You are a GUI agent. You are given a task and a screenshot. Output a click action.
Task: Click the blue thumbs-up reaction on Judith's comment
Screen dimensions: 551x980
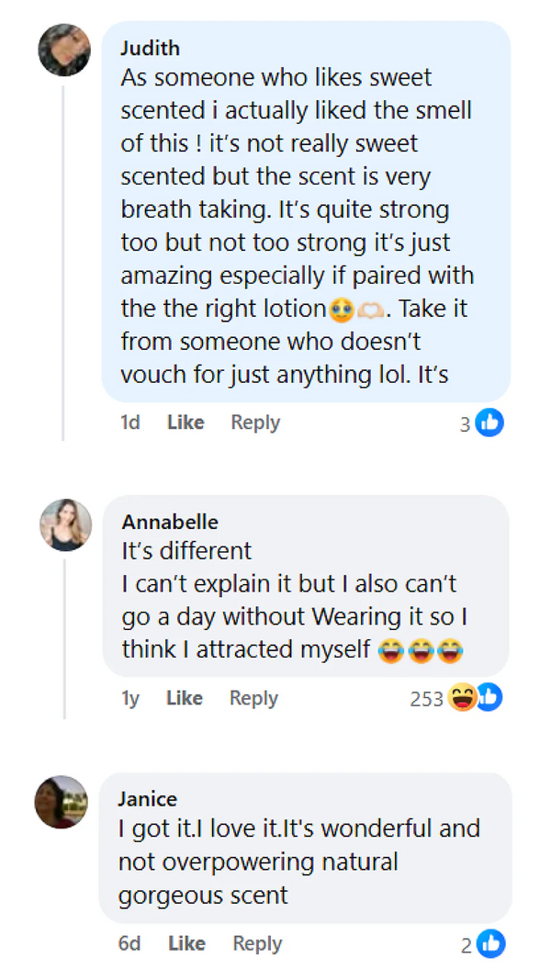pos(490,422)
